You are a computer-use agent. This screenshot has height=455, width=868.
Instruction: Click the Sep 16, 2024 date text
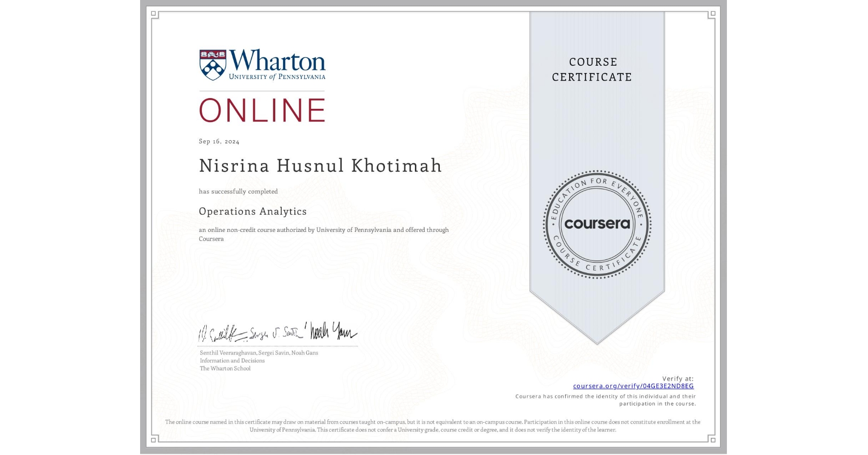[x=219, y=141]
